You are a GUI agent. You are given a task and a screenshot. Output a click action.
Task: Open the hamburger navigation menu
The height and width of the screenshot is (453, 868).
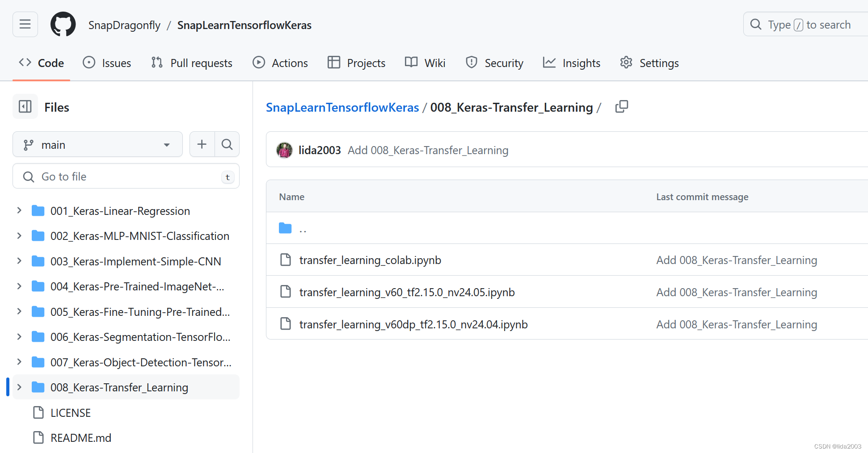25,25
